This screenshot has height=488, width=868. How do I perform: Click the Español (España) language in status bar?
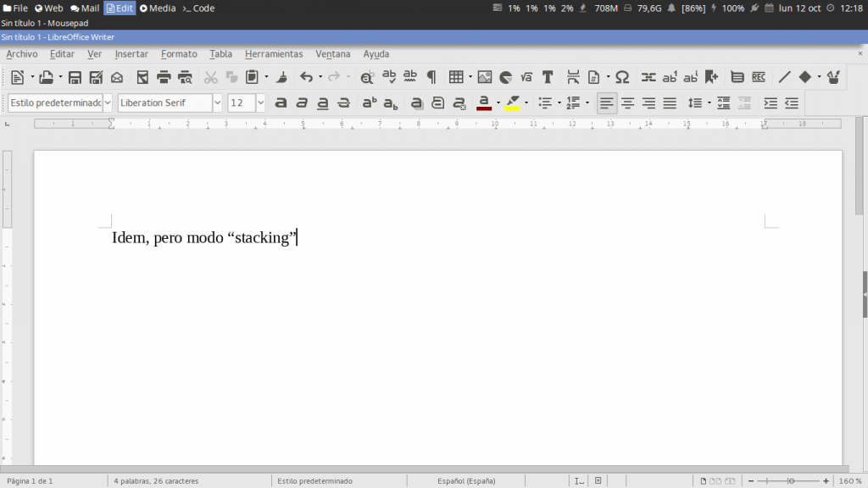tap(465, 481)
